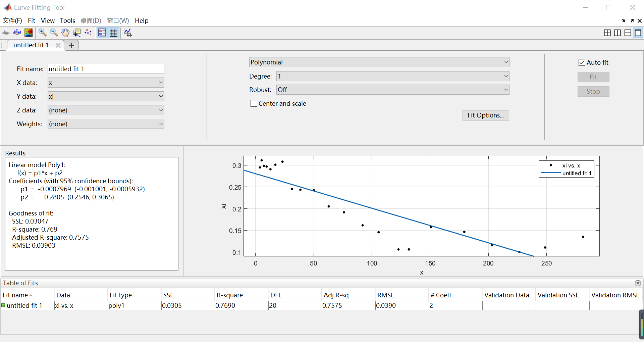Toggle the grid toolbar button
The image size is (644, 342).
114,33
